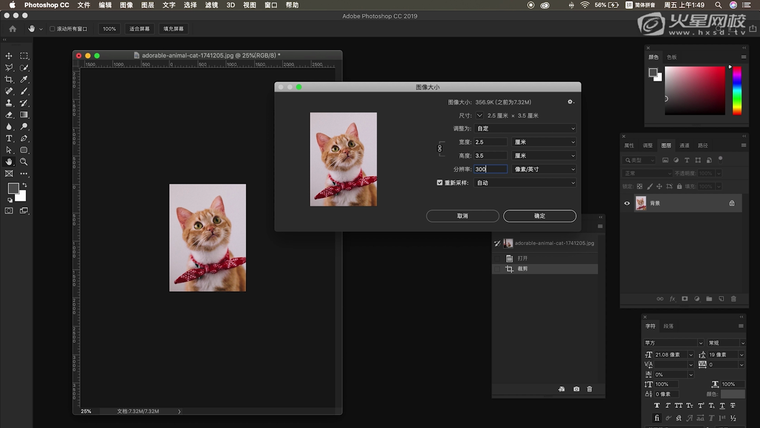Select the Crop tool

click(x=9, y=79)
